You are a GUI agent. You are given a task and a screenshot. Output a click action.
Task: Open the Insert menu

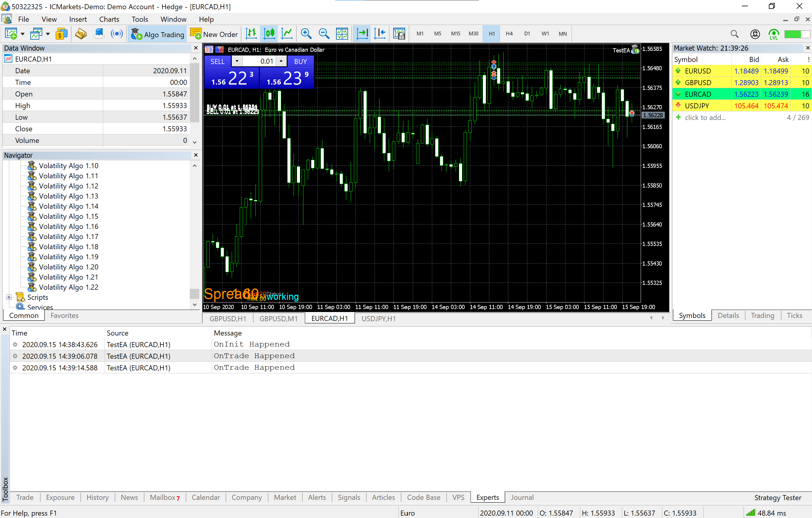click(78, 19)
